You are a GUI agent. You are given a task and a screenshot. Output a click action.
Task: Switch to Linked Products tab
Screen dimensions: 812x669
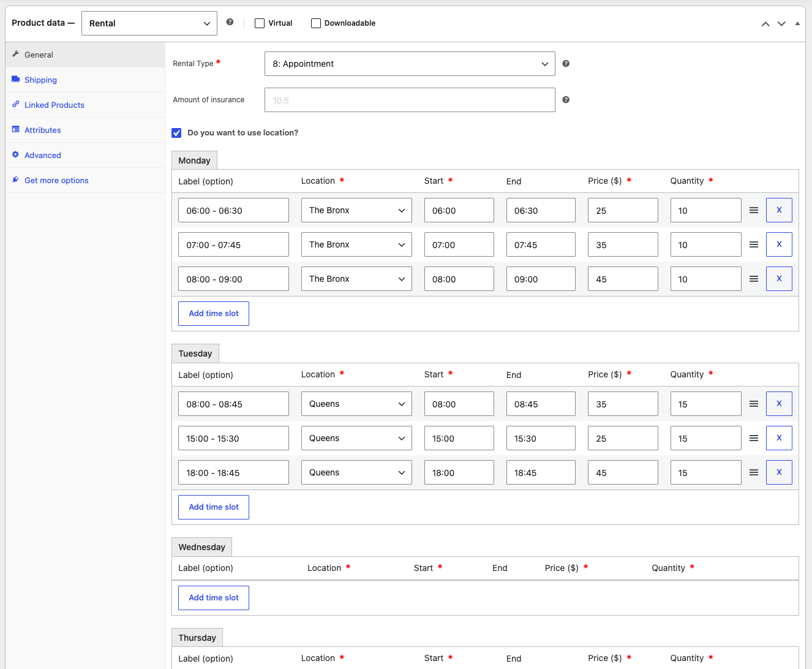(x=85, y=105)
